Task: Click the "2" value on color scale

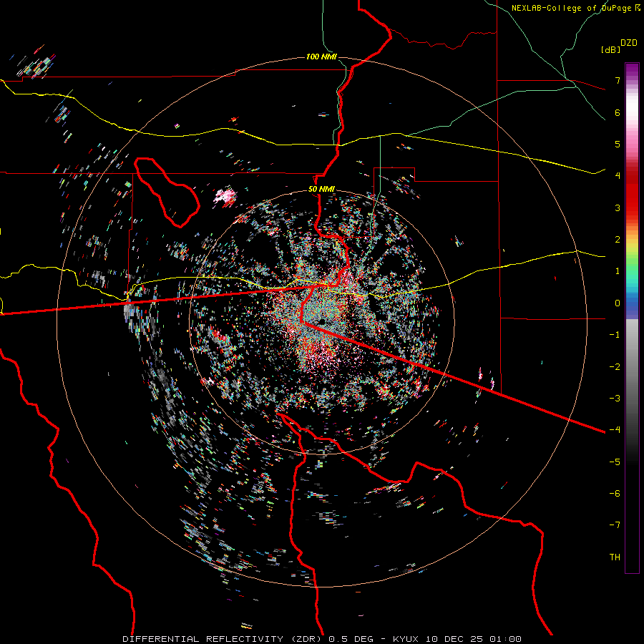Action: (618, 240)
